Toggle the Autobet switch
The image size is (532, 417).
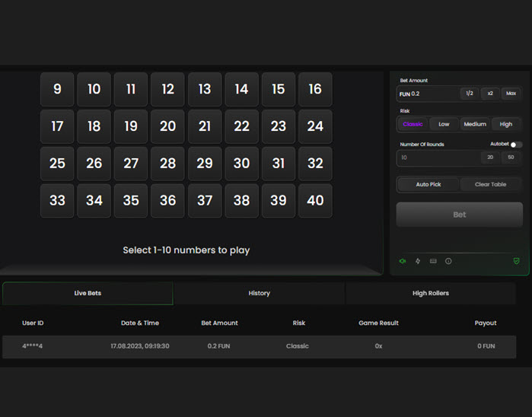[516, 145]
